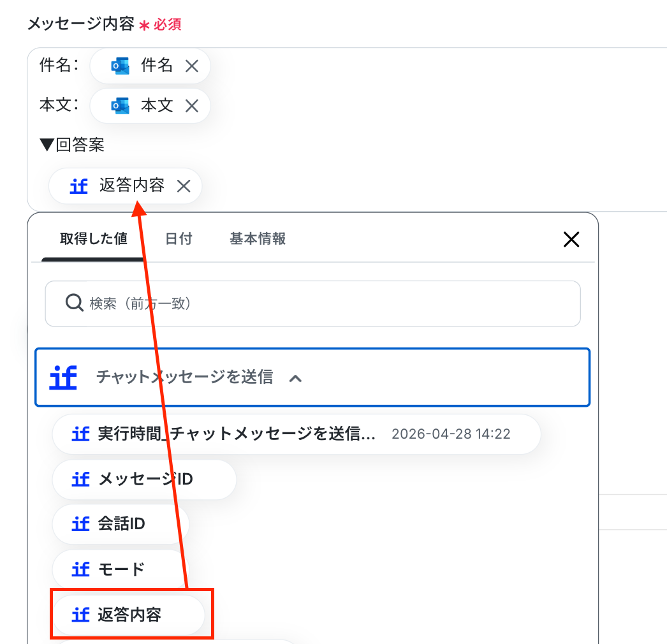Click the magnifier icon in the search box
Screen dimensions: 667x644
pyautogui.click(x=75, y=303)
